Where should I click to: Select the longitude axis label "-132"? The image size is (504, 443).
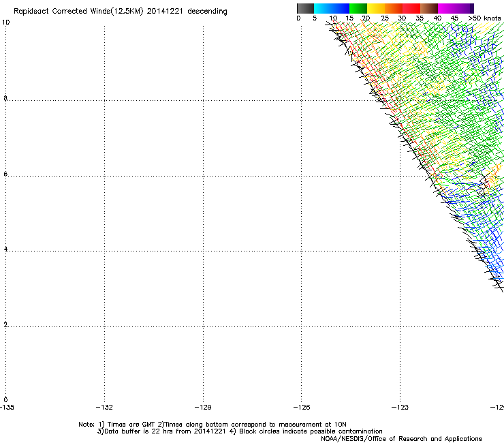point(104,408)
